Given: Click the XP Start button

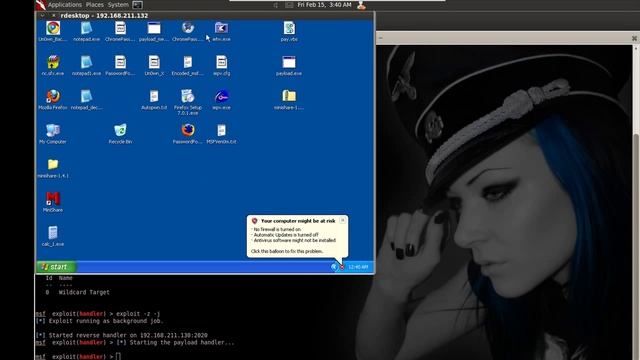Looking at the screenshot, I should click(x=56, y=267).
